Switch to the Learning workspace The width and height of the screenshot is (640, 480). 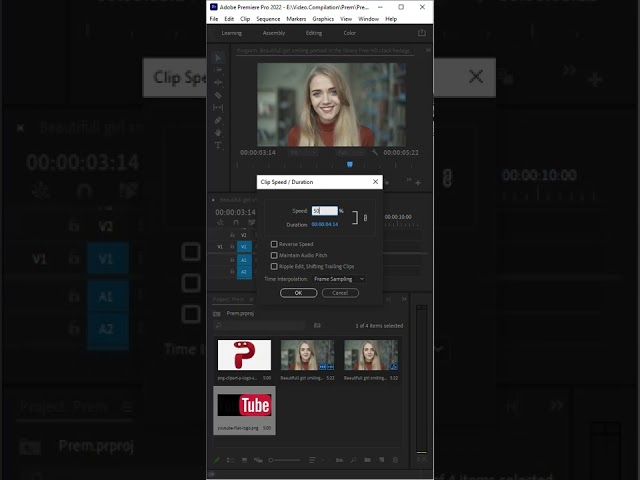[231, 33]
